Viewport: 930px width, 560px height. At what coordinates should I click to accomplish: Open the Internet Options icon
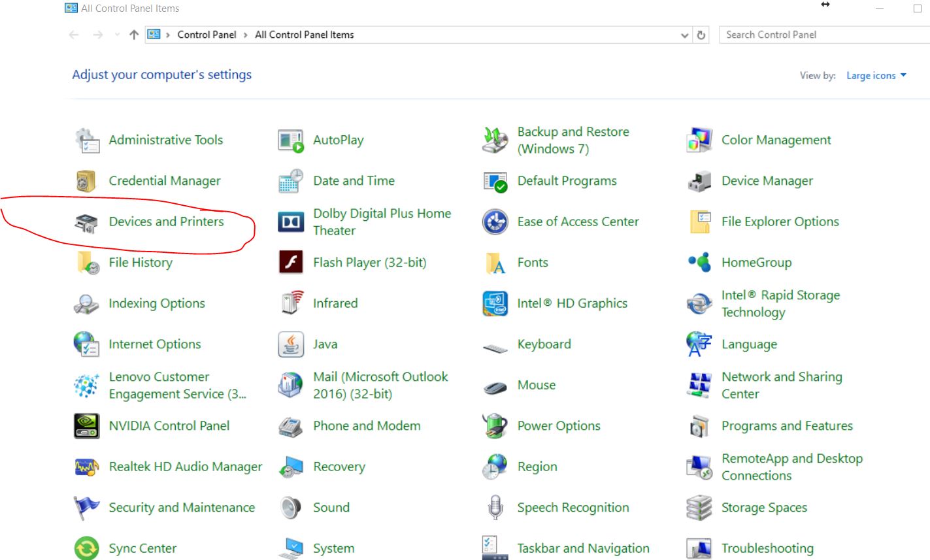[87, 344]
